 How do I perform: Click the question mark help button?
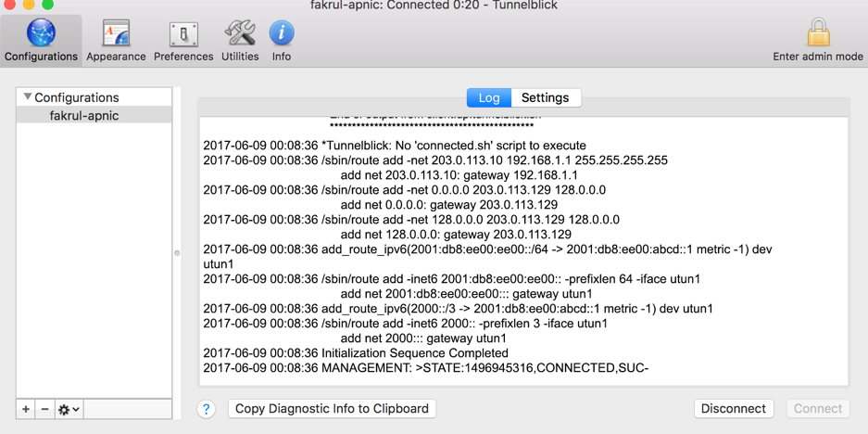click(206, 409)
